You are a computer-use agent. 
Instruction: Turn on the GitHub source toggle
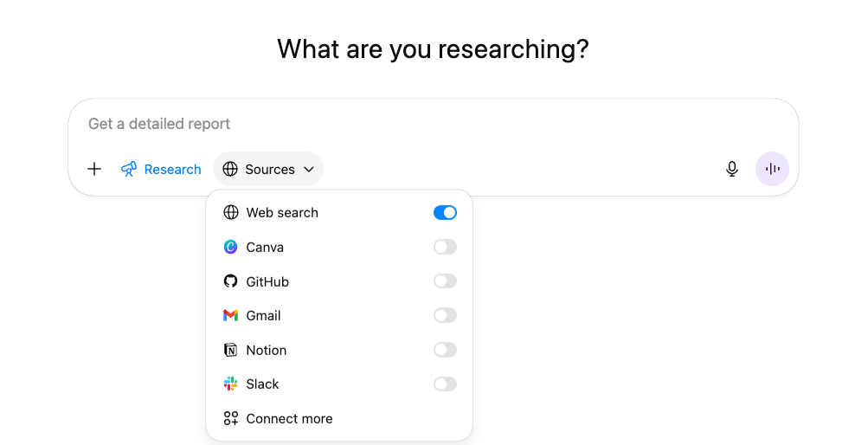coord(445,281)
